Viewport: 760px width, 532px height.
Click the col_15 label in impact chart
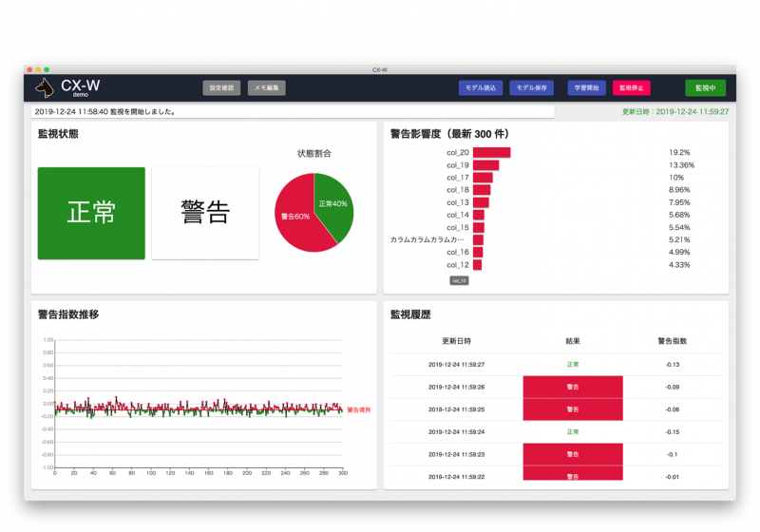coord(458,227)
